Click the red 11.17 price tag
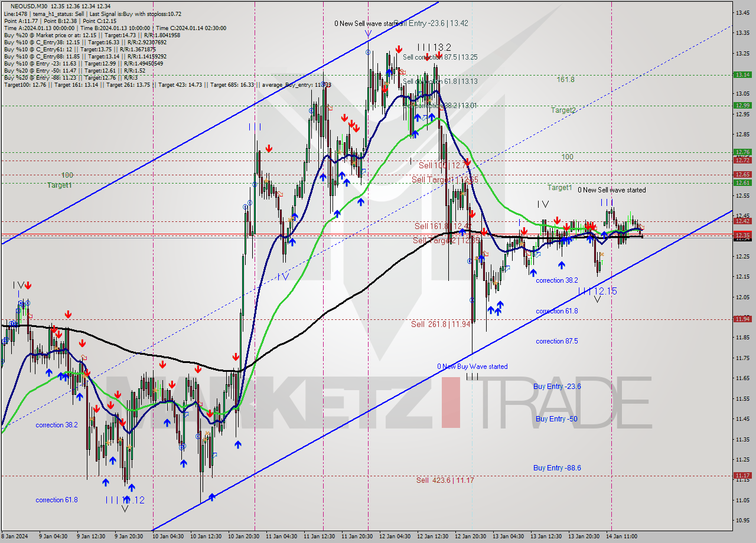The height and width of the screenshot is (543, 756). (x=742, y=475)
